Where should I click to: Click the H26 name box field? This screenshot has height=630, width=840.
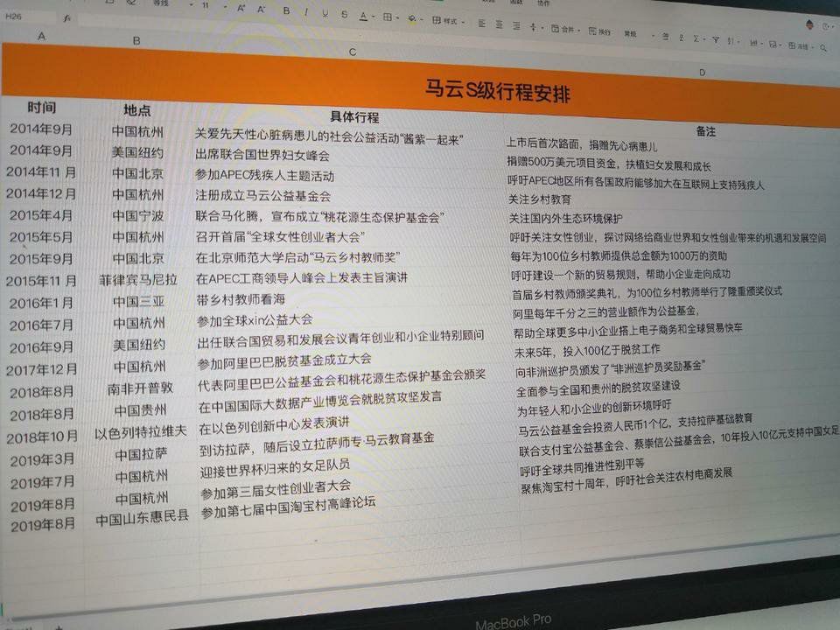16,16
